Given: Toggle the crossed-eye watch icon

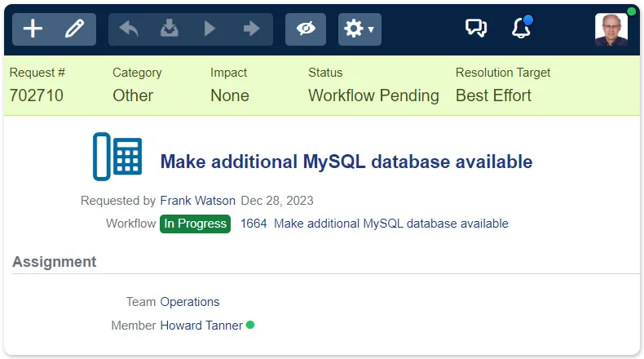Looking at the screenshot, I should 306,29.
